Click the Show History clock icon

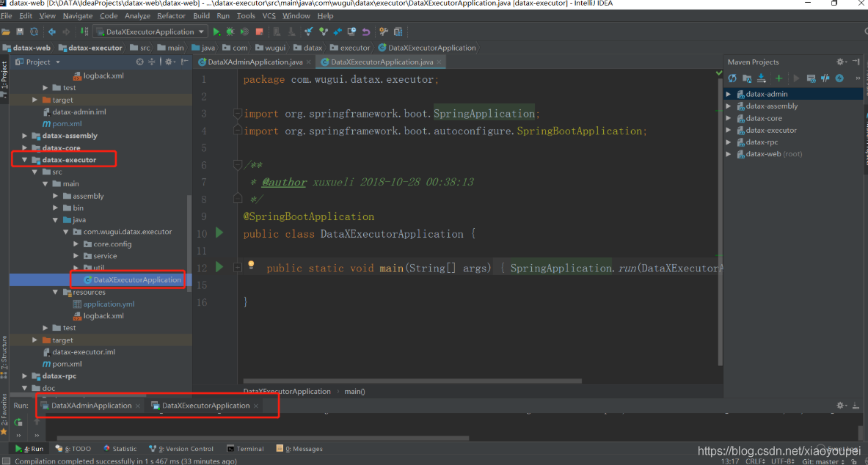(x=351, y=32)
